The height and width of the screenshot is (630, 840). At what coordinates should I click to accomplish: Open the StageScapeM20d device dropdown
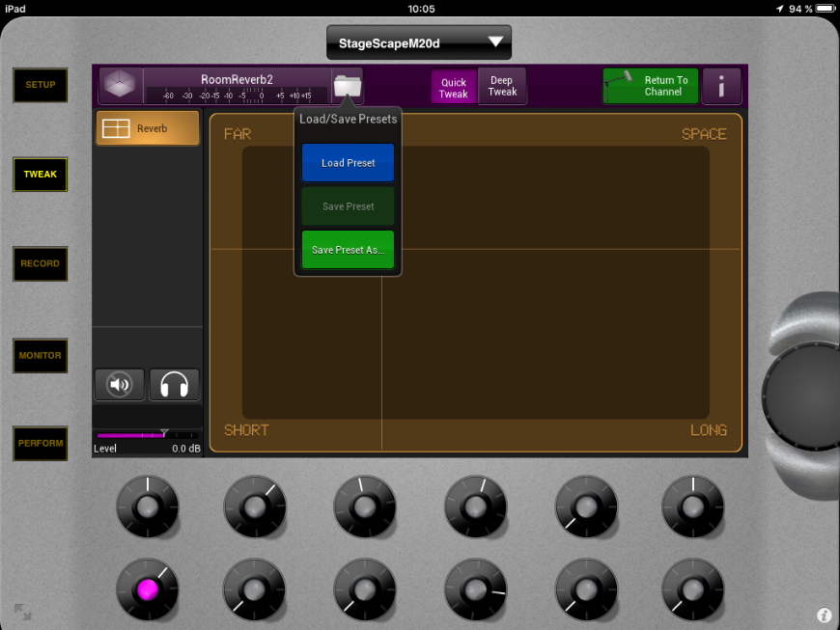tap(419, 42)
